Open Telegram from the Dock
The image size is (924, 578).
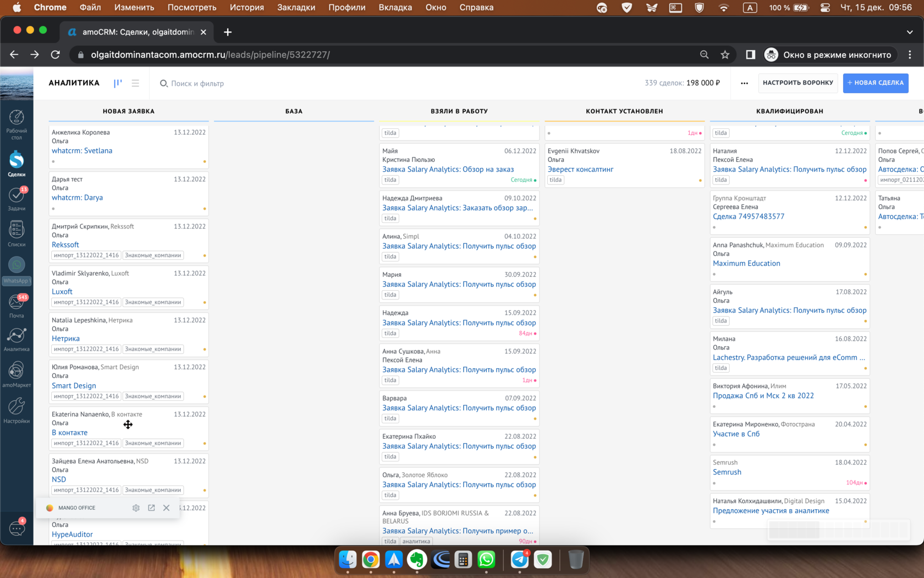coord(520,560)
